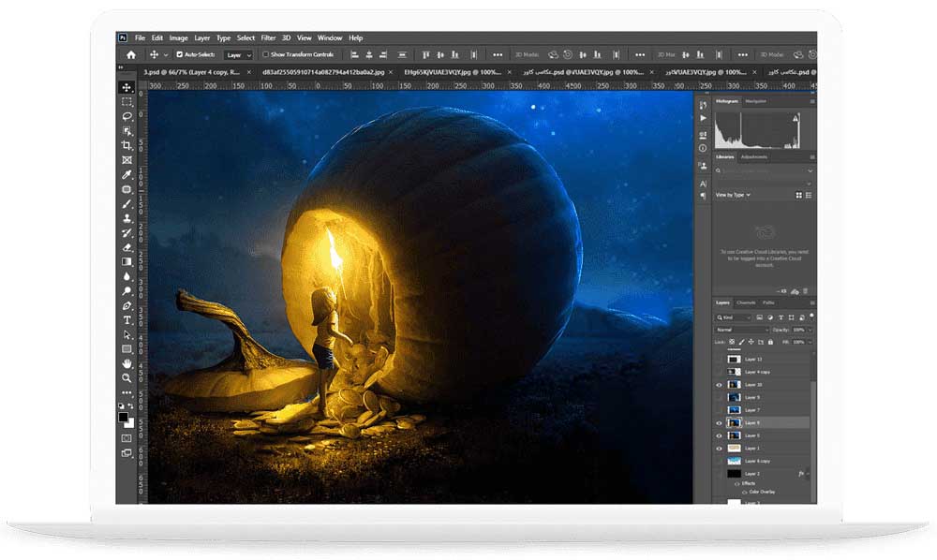The image size is (937, 560).
Task: Uncheck the Auto-Select checkbox
Action: click(179, 54)
